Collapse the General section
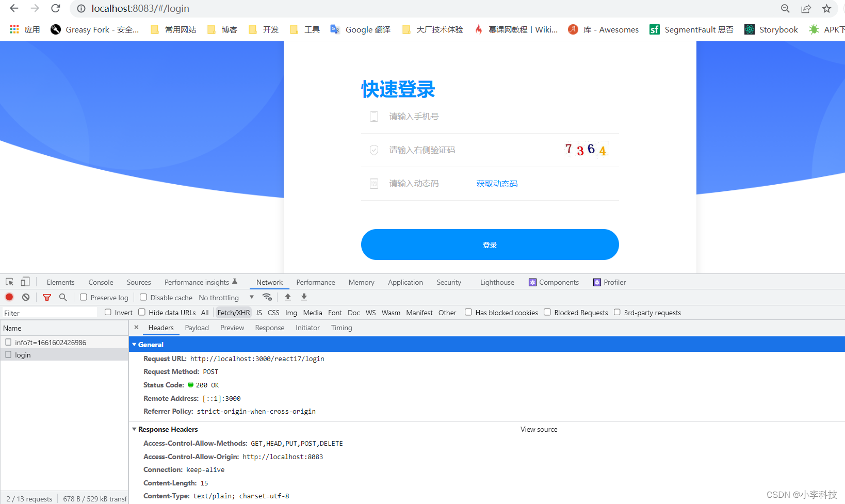The image size is (845, 504). coord(135,345)
